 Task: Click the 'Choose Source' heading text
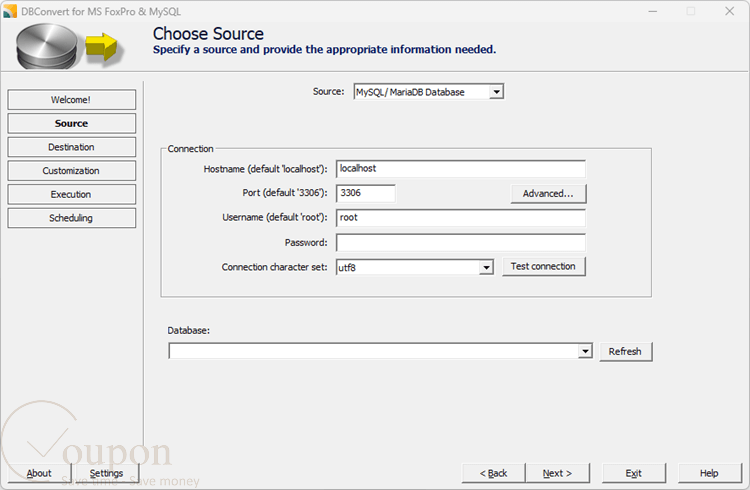click(208, 33)
